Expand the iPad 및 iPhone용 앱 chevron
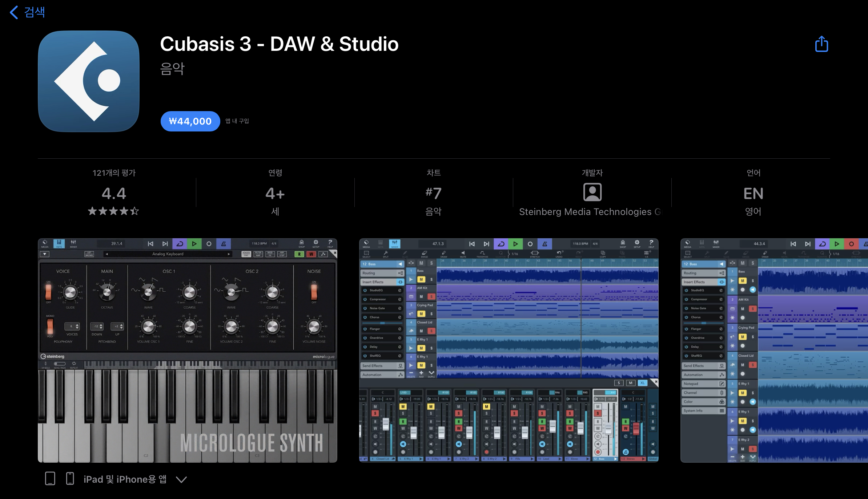 [181, 479]
